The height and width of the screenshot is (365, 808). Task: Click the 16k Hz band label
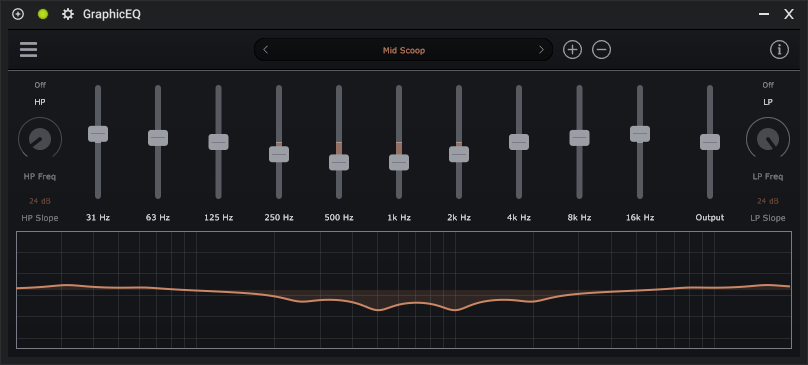coord(639,218)
